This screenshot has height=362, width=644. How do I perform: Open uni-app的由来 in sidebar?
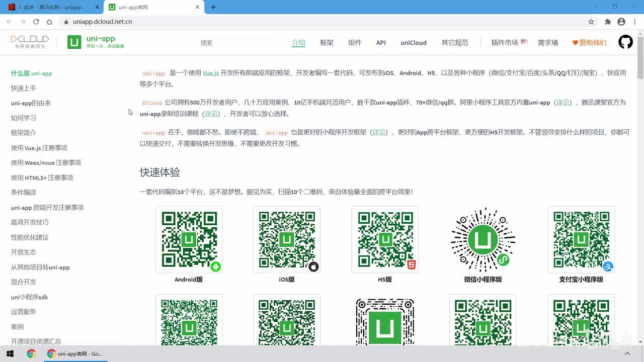(31, 103)
